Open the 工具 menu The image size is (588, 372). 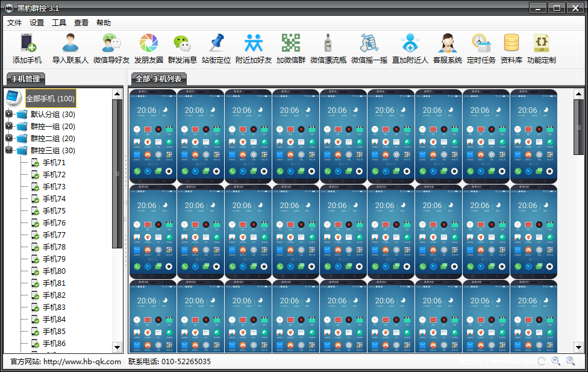click(59, 23)
